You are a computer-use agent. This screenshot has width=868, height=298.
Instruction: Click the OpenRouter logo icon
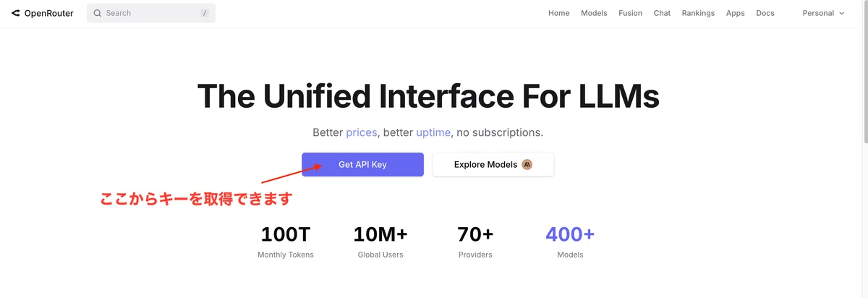[x=16, y=13]
